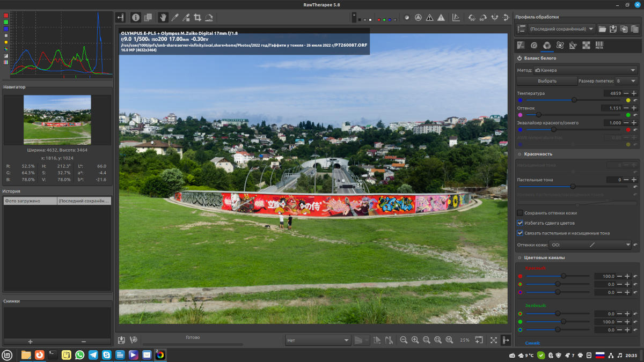
Task: Save current image icon
Action: click(x=121, y=340)
